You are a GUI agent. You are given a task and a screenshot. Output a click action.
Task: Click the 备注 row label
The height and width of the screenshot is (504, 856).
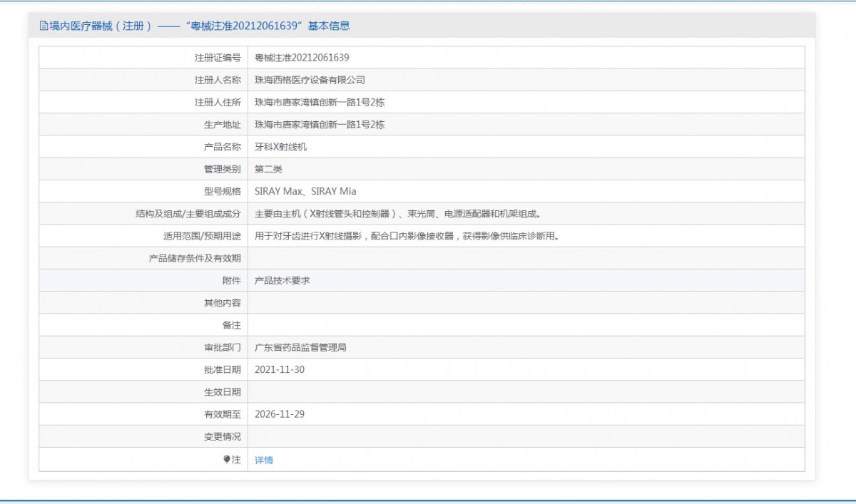231,325
